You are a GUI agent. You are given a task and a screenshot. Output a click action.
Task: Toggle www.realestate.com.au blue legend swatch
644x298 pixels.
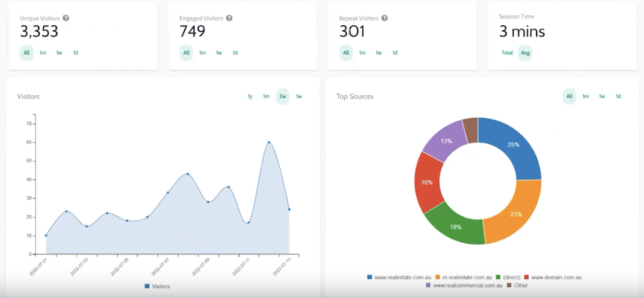pos(369,277)
